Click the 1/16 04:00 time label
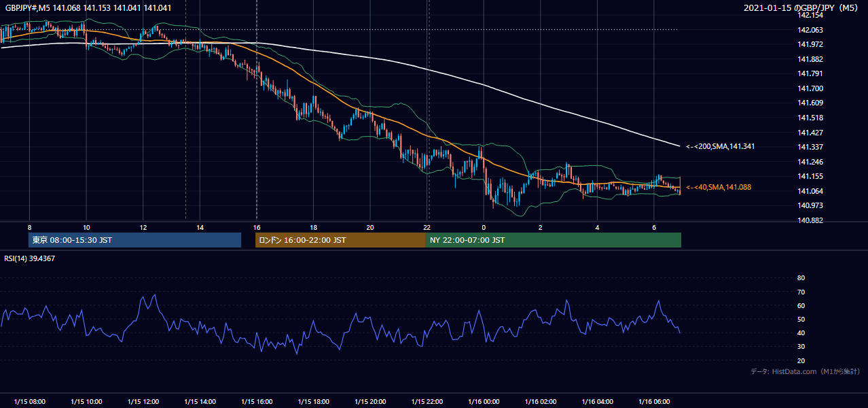Viewport: 868px width, 408px height. click(597, 402)
